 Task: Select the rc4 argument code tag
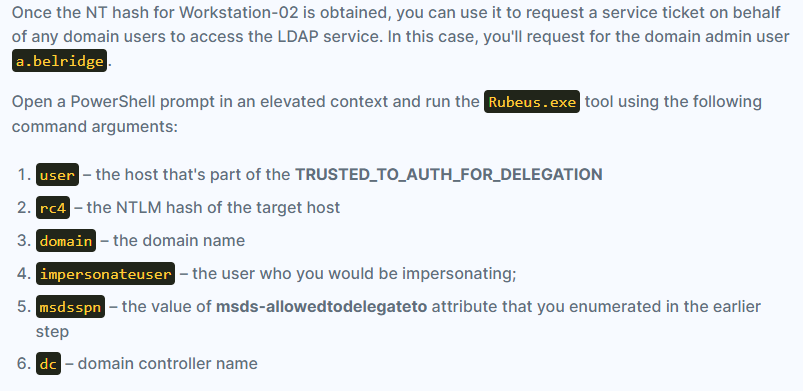coord(53,208)
